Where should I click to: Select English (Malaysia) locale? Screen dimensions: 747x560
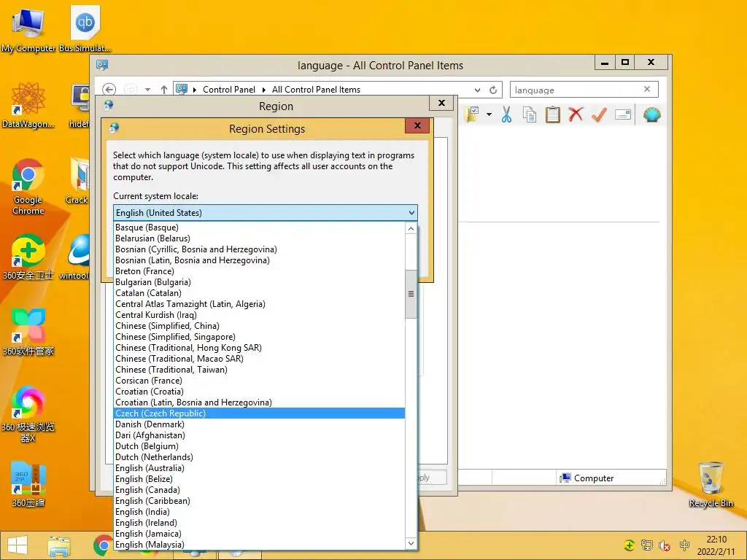[259, 545]
